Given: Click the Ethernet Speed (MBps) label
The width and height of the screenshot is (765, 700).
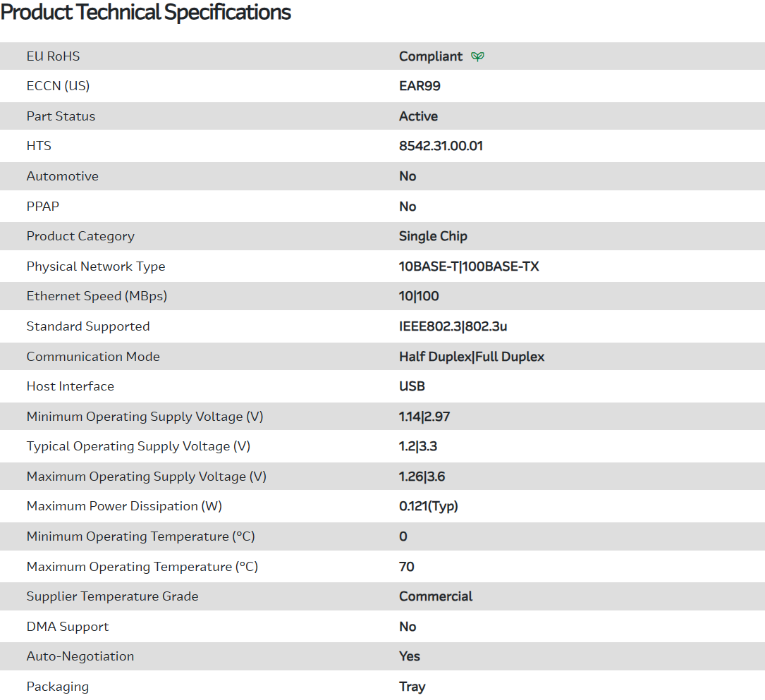Looking at the screenshot, I should 97,296.
